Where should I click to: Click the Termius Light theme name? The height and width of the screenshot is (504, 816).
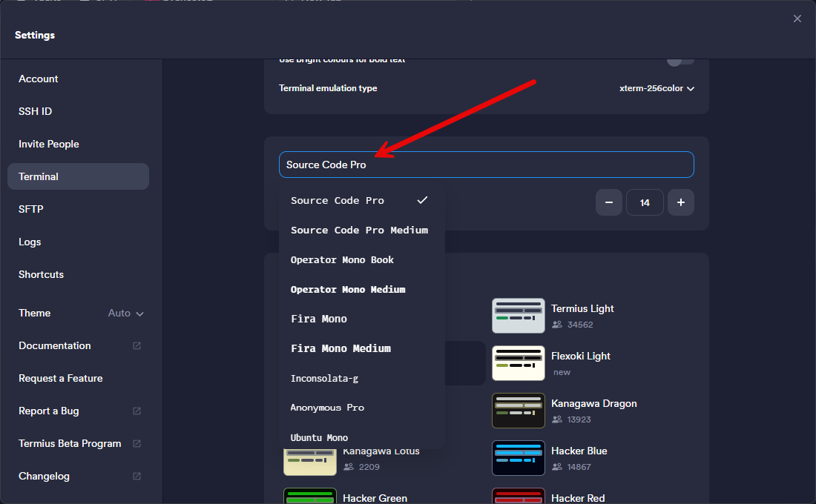coord(582,308)
